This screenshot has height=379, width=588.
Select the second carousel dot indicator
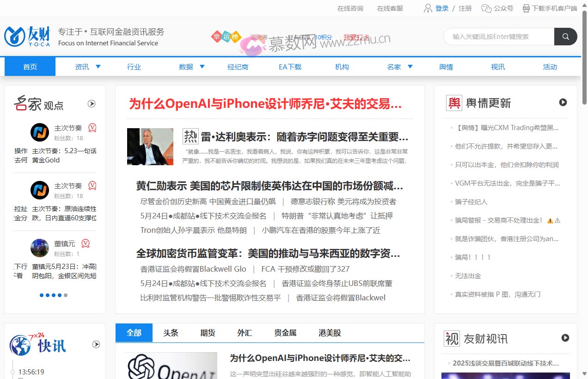pyautogui.click(x=47, y=295)
